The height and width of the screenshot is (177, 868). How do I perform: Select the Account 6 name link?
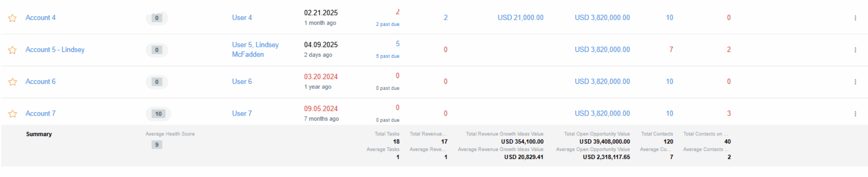[x=41, y=82]
